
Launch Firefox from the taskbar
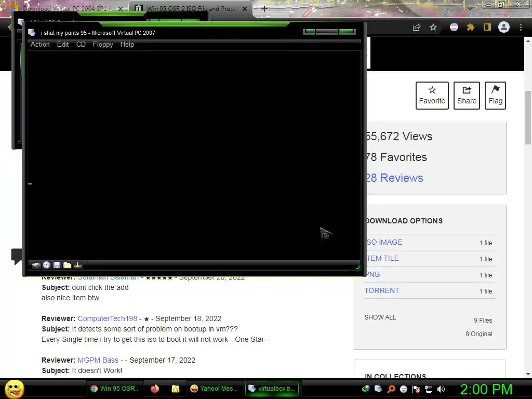[155, 389]
